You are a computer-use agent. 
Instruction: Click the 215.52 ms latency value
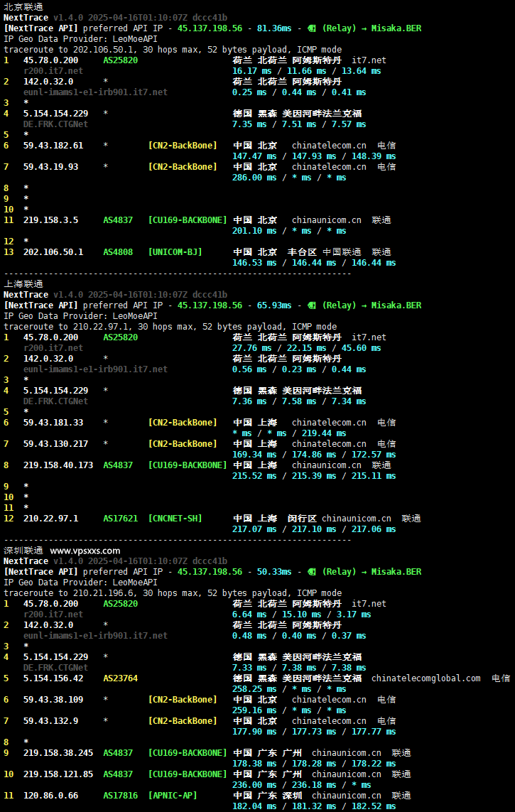pyautogui.click(x=254, y=476)
